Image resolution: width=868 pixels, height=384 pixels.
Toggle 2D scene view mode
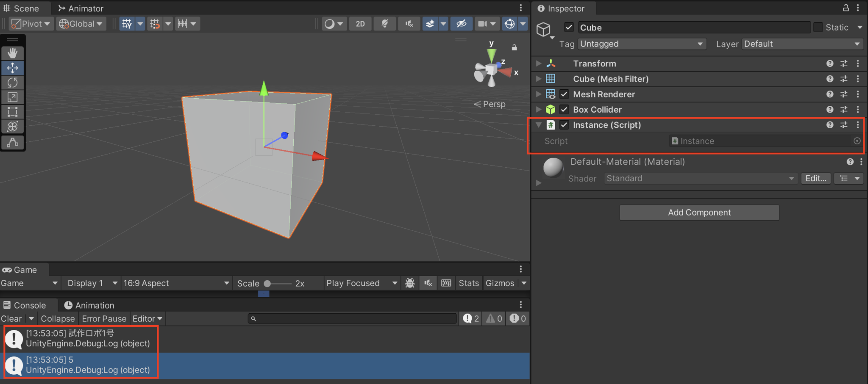point(360,24)
